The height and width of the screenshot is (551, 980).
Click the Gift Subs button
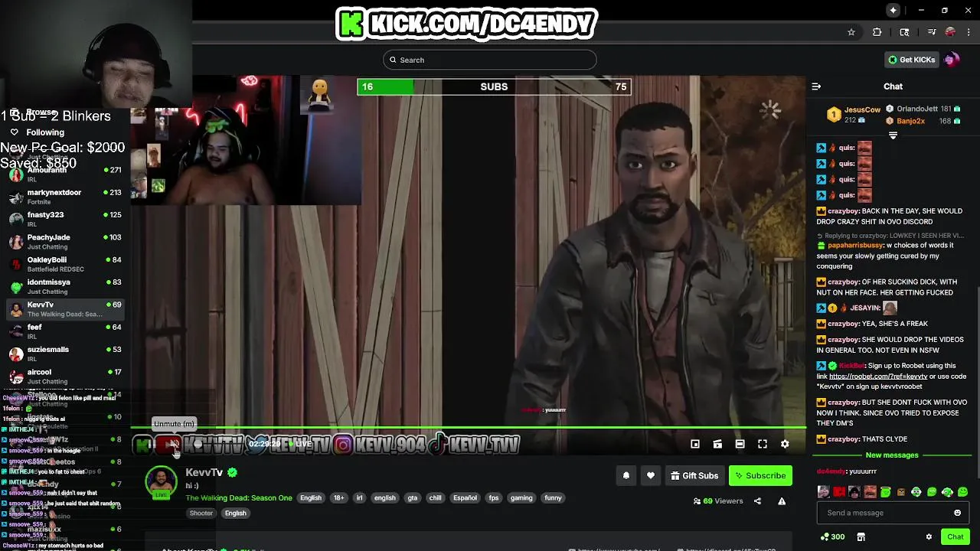coord(694,476)
